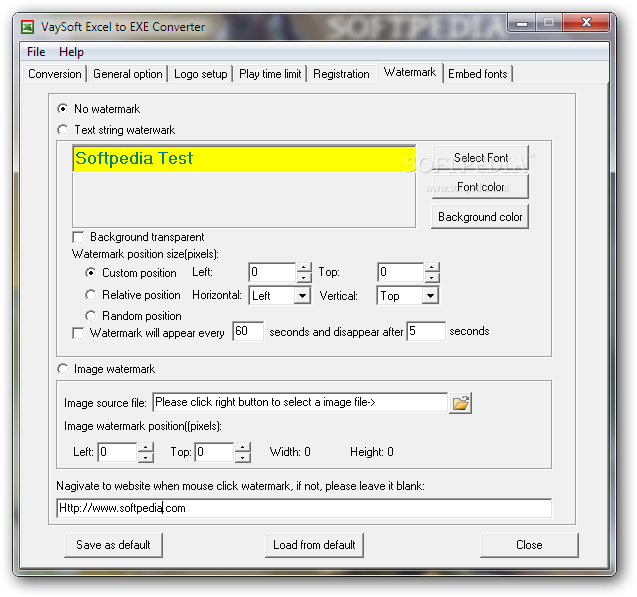Open the File menu
The image size is (637, 597).
tap(36, 52)
